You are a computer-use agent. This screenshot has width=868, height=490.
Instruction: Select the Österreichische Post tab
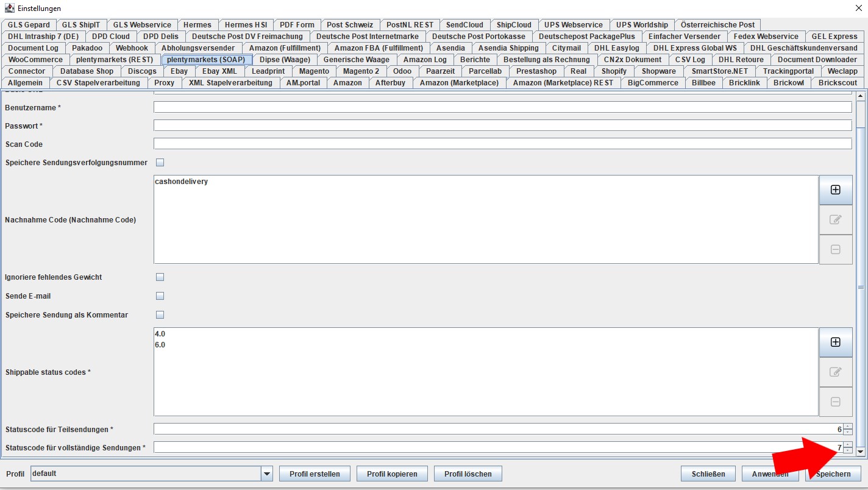click(718, 25)
